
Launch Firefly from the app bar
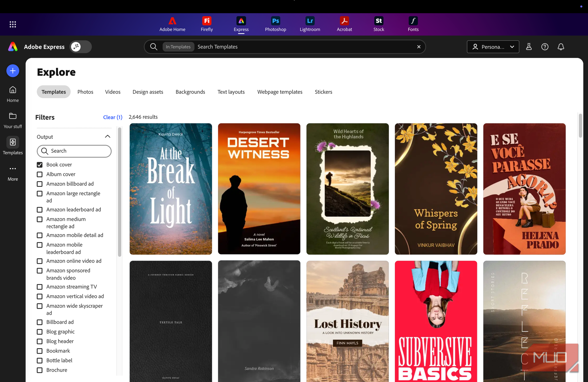click(207, 24)
